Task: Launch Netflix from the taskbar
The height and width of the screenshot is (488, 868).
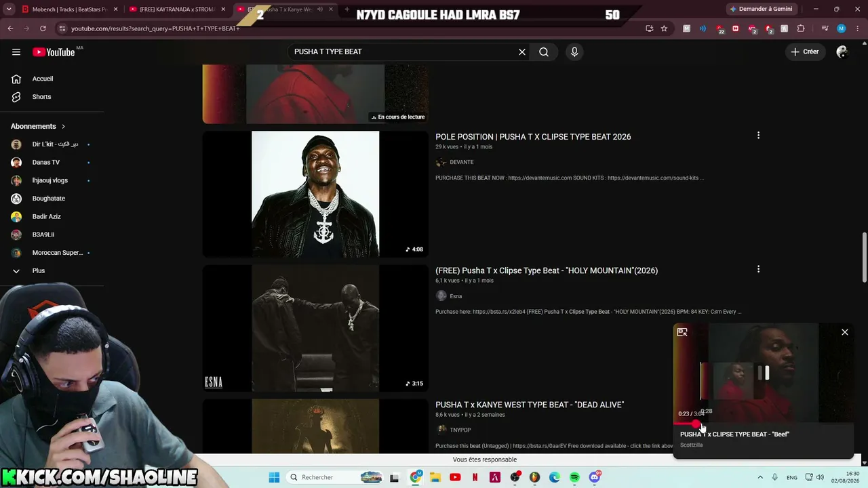Action: (475, 477)
